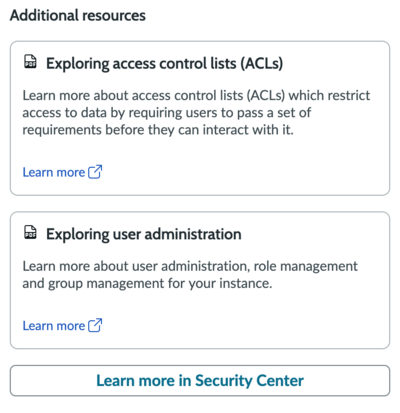Click the Additional resources heading
Screen dimensions: 400x413
click(x=78, y=16)
